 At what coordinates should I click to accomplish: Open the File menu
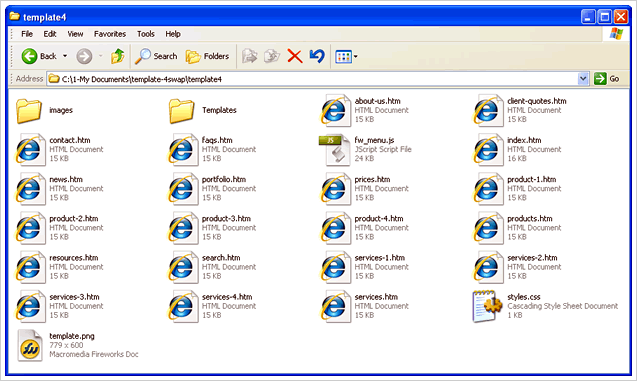click(27, 34)
